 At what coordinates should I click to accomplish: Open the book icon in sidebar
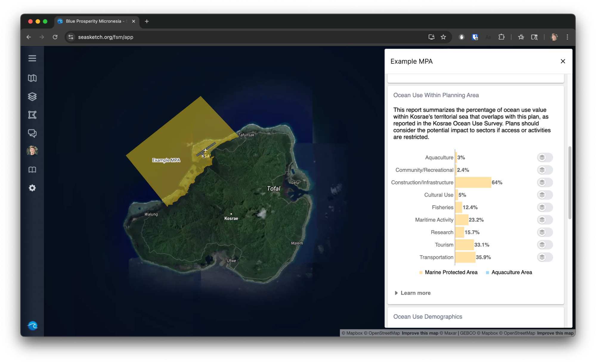(x=32, y=170)
